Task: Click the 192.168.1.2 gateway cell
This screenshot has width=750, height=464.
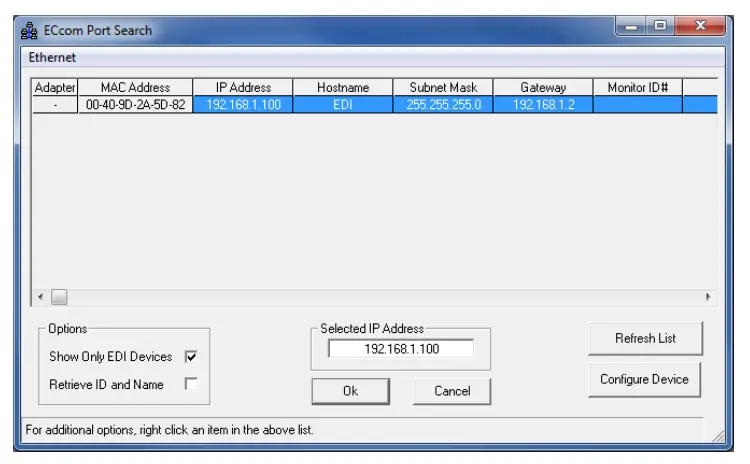Action: click(543, 105)
